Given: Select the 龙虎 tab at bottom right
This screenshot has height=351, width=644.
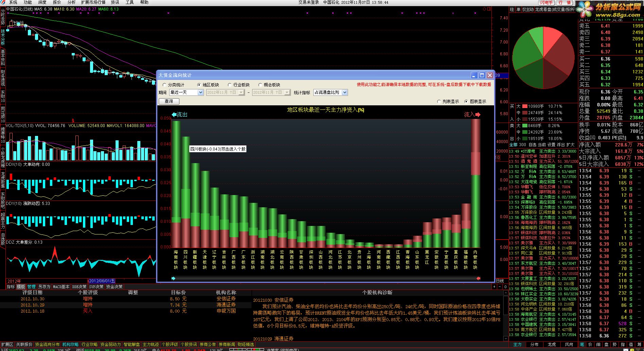Looking at the screenshot, I should coord(552,345).
